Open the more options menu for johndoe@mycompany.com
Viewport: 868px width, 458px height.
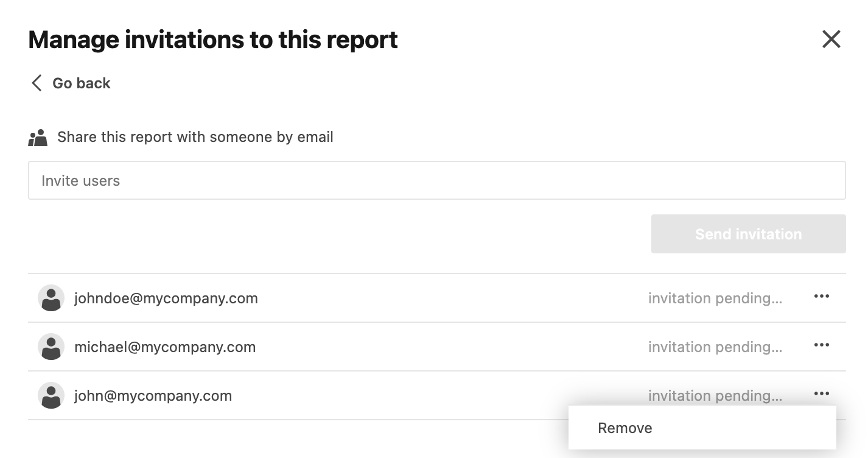pos(821,297)
